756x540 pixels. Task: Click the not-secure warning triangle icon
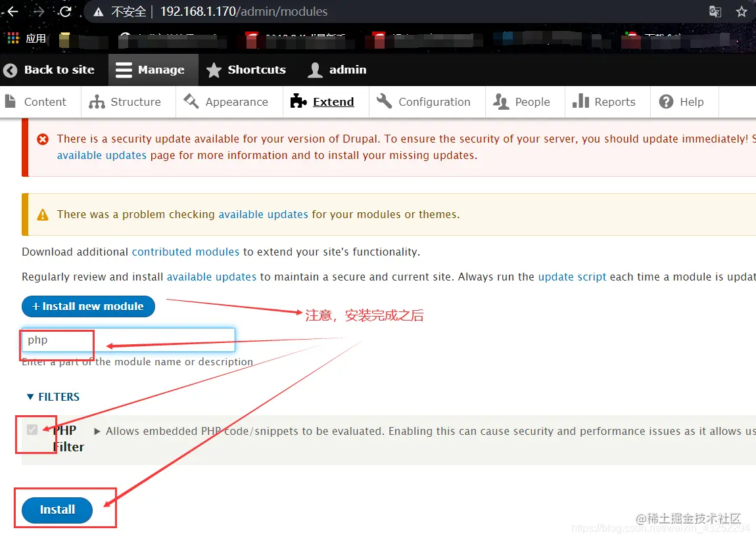click(x=99, y=12)
